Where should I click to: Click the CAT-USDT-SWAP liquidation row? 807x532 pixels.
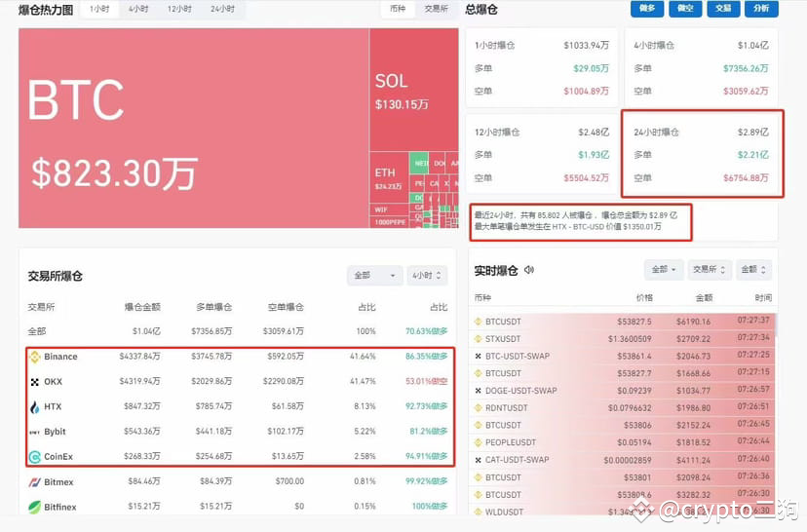point(622,460)
